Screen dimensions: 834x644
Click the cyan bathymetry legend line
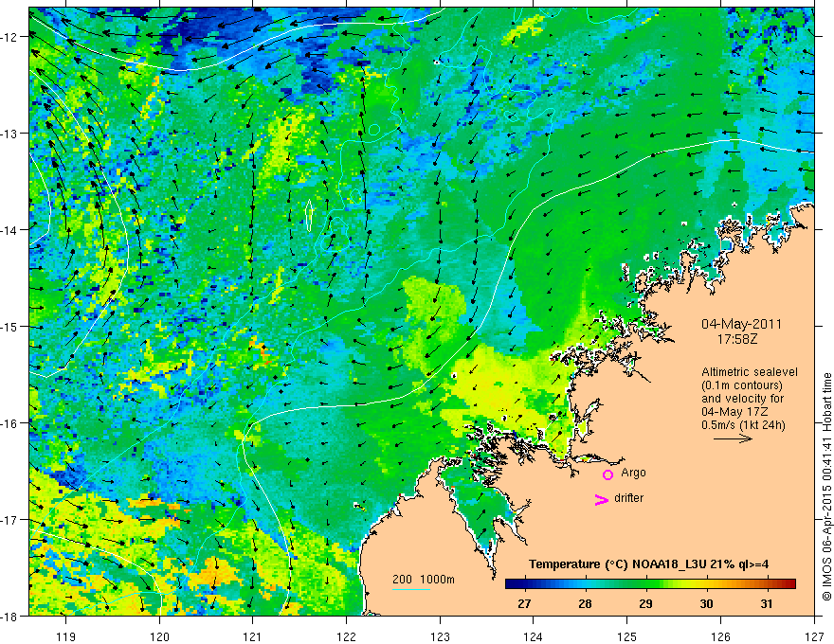(411, 589)
